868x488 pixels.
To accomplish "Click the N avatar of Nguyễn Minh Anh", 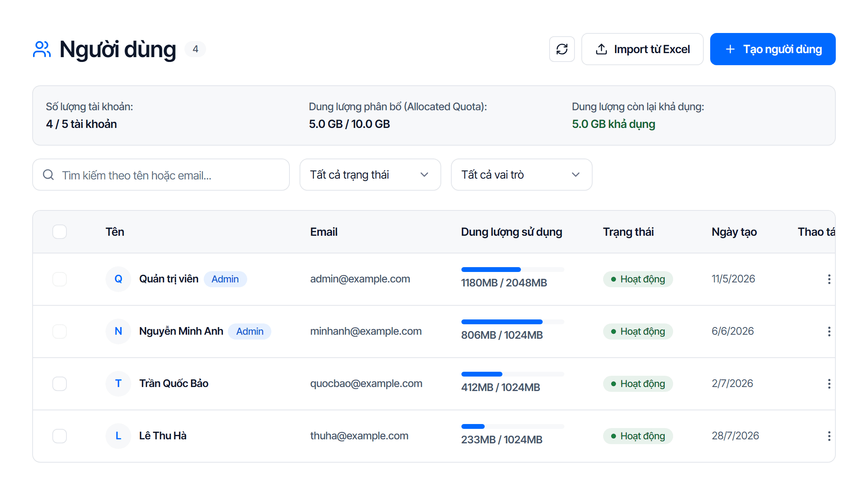I will tap(118, 332).
